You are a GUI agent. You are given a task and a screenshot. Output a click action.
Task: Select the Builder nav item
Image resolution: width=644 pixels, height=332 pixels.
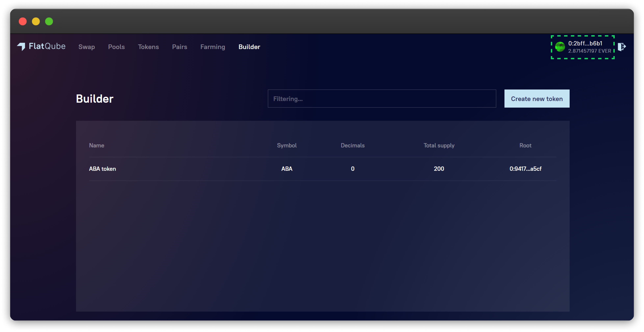tap(249, 47)
